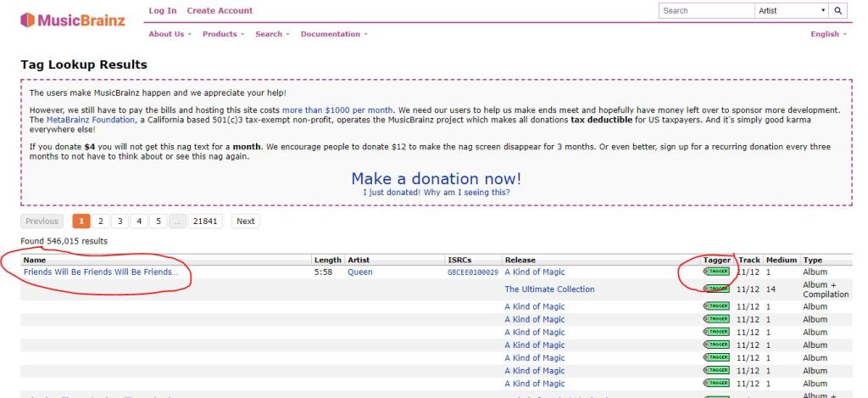Expand the Products menu

tap(223, 34)
